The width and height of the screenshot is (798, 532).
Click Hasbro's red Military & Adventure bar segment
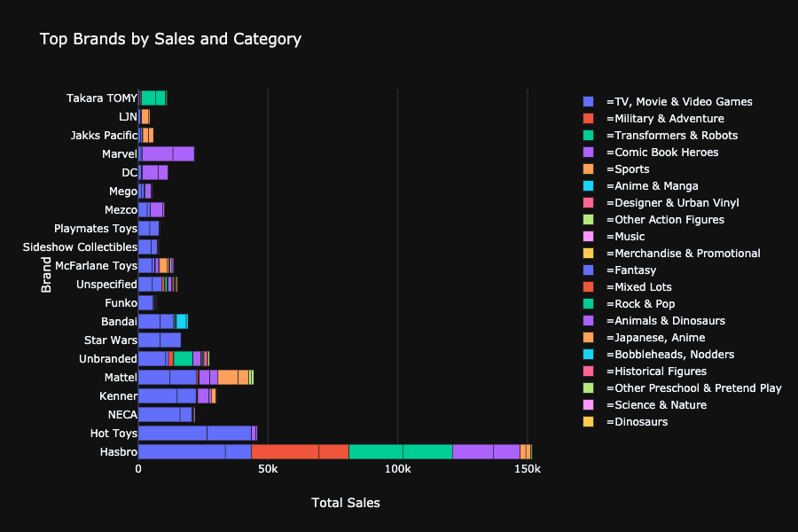(x=300, y=451)
